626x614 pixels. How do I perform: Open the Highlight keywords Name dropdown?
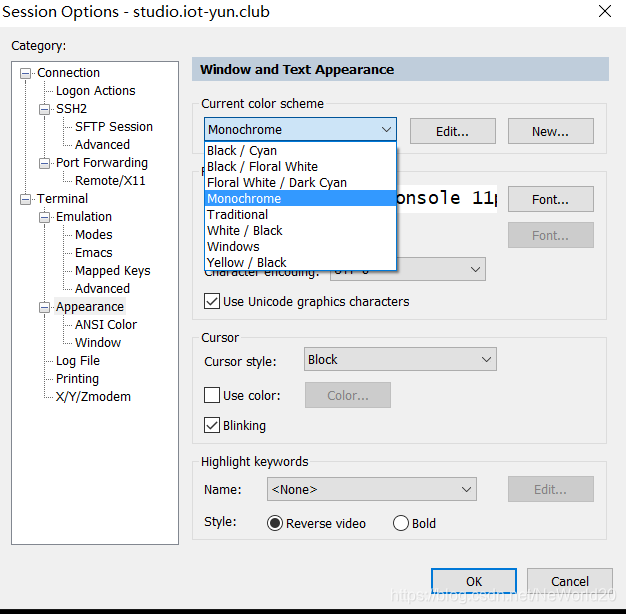(x=372, y=489)
